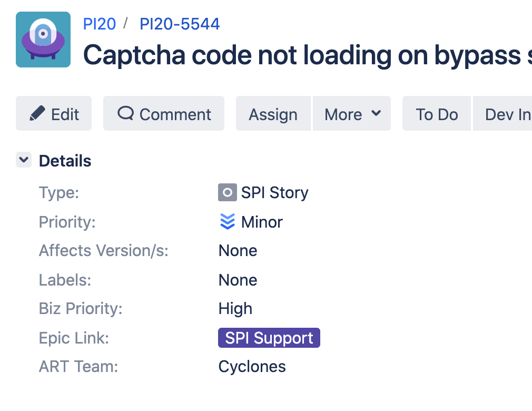Screen dimensions: 532x411
Task: Open the More dropdown menu
Action: tap(352, 113)
